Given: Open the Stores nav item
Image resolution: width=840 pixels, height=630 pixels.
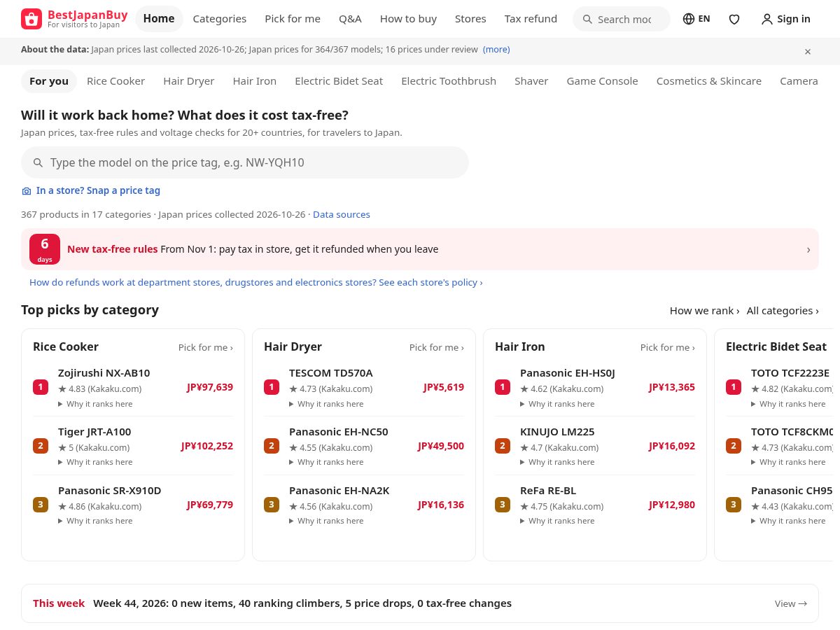Looking at the screenshot, I should [x=470, y=19].
